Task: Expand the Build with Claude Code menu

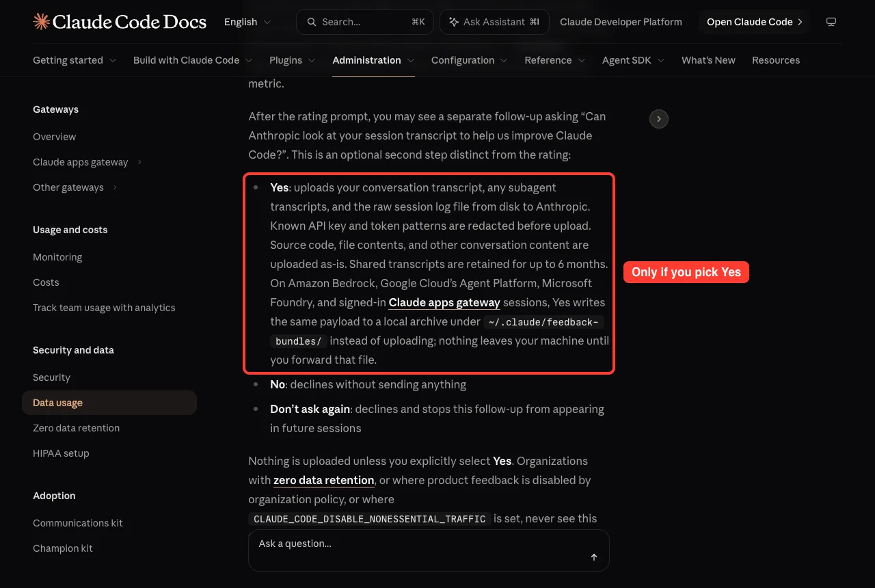Action: (193, 60)
